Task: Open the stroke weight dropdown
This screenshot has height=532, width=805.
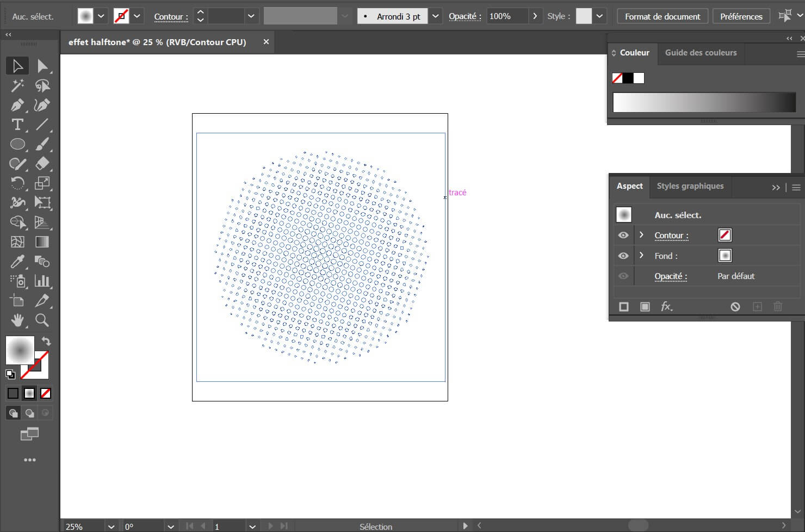Action: coord(251,16)
